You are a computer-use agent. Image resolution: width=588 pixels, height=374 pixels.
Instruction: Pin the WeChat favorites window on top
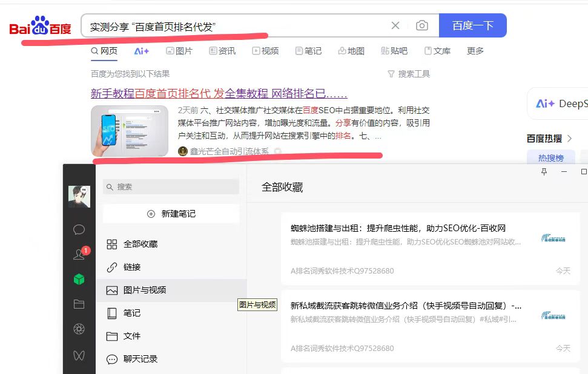click(544, 172)
